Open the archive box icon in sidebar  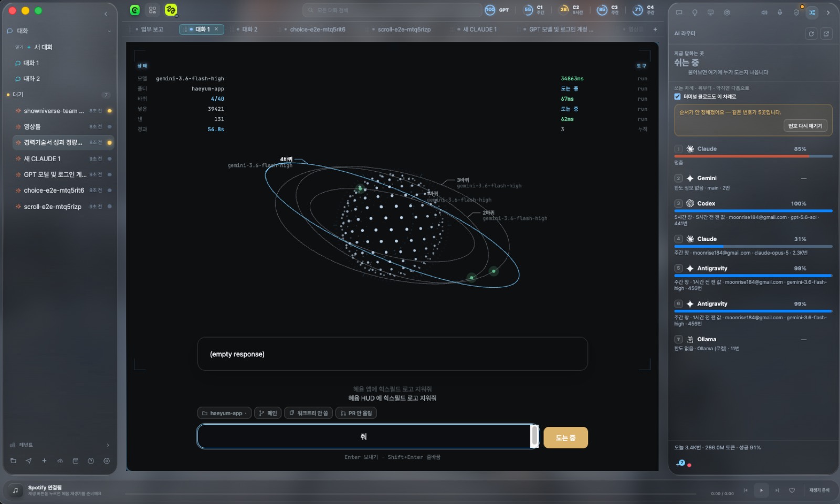tap(76, 461)
